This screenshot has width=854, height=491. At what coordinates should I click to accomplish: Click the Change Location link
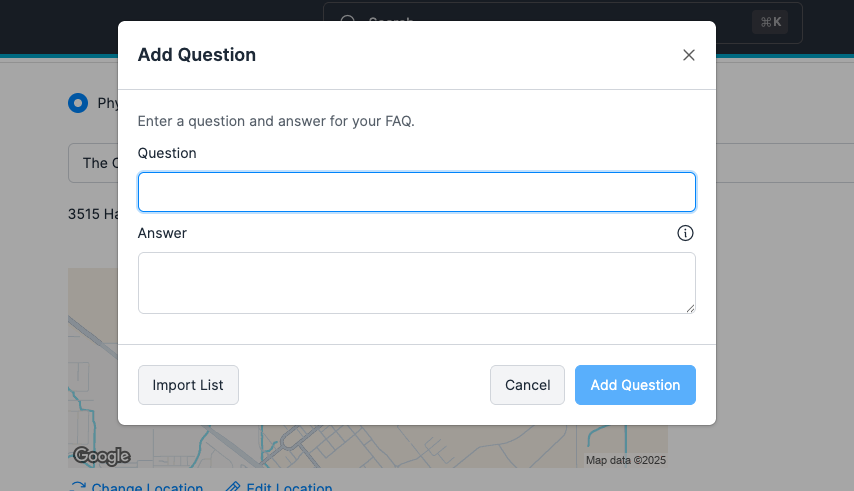(x=147, y=487)
